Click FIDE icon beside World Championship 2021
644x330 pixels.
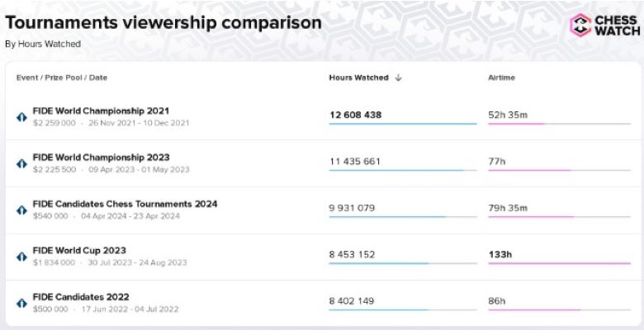click(21, 117)
